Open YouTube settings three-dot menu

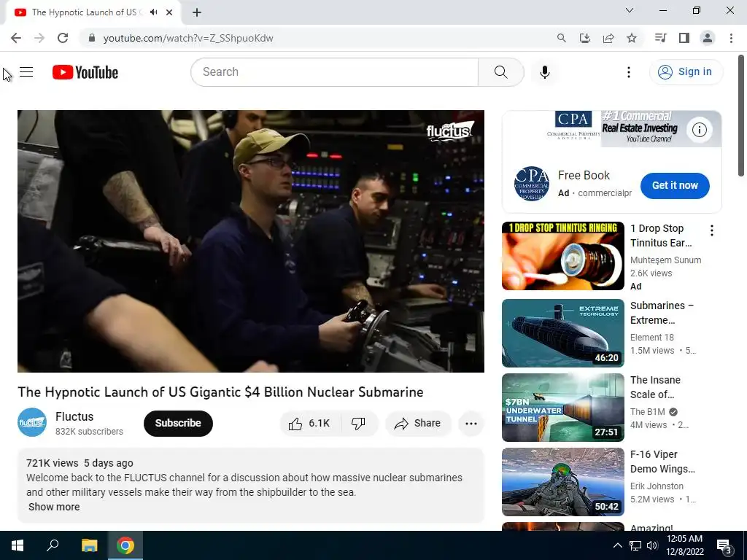tap(628, 72)
